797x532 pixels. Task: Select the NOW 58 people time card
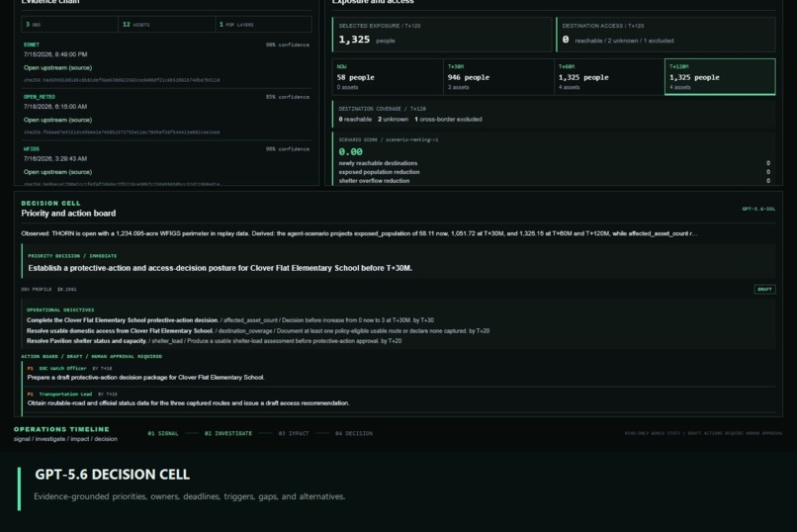click(388, 77)
